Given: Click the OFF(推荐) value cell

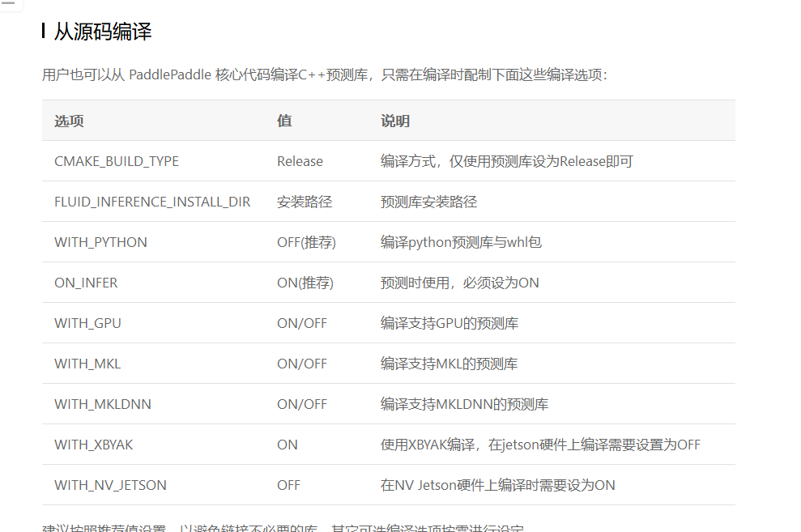Looking at the screenshot, I should click(306, 242).
